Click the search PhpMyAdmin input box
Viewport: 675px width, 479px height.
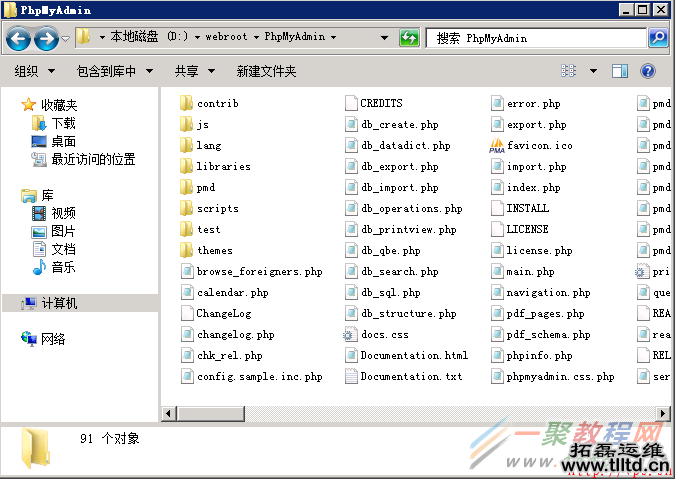(x=536, y=38)
